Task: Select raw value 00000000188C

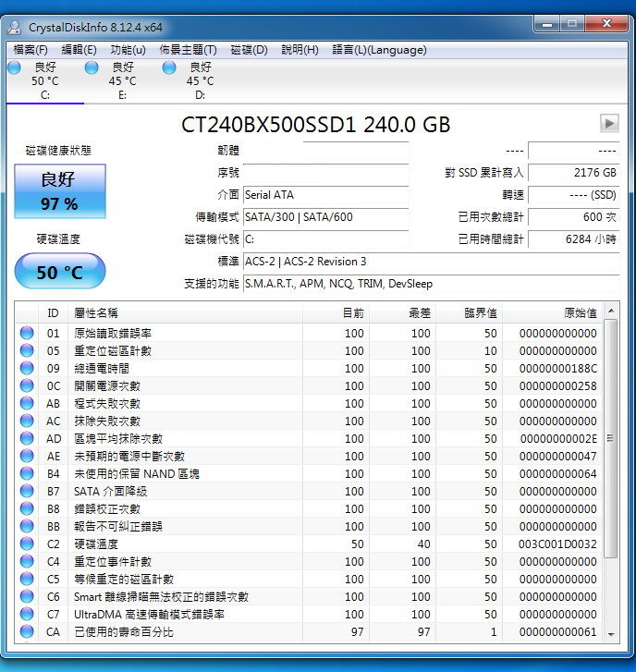Action: 557,369
